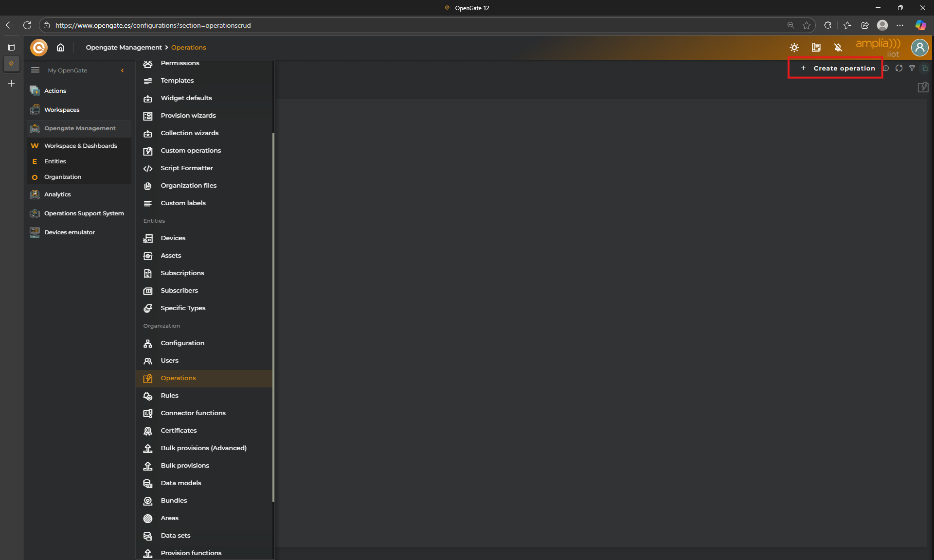This screenshot has width=934, height=560.
Task: Click Opengate Management breadcrumb link
Action: pyautogui.click(x=124, y=48)
